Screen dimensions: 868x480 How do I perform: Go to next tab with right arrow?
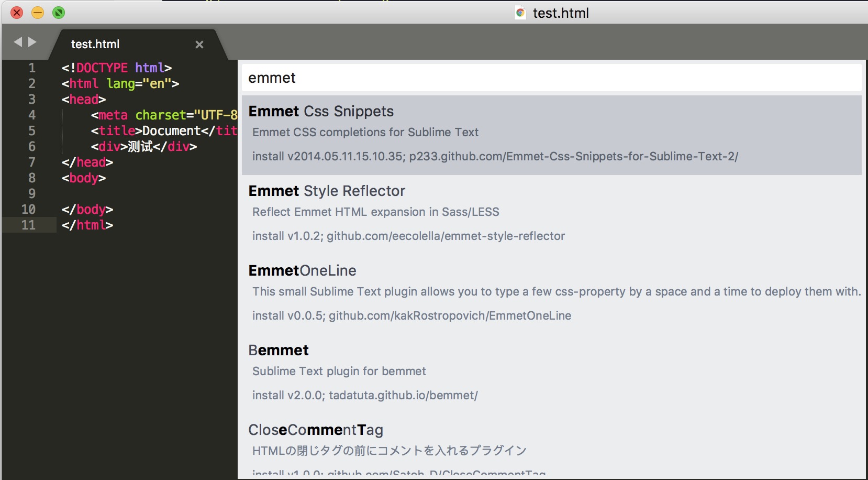coord(32,42)
